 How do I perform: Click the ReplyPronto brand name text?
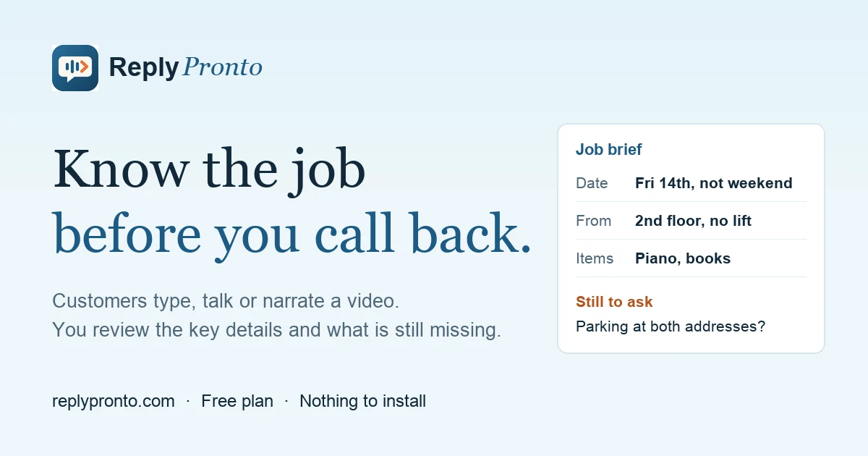point(185,68)
